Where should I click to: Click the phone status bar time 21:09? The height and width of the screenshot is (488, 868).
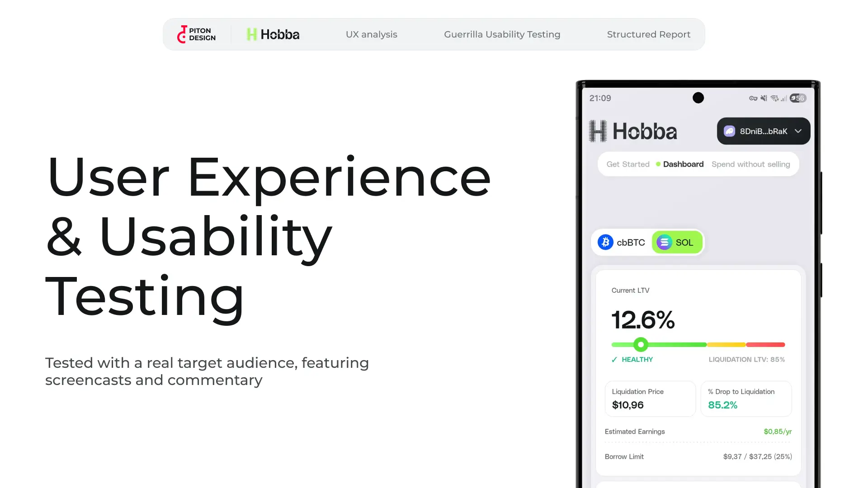[x=600, y=98]
